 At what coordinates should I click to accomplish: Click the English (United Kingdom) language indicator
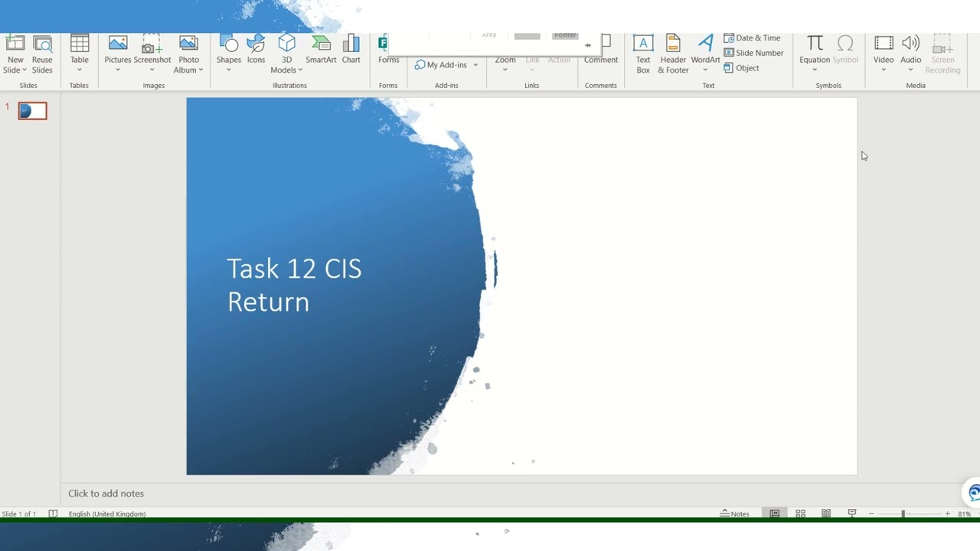(x=107, y=514)
